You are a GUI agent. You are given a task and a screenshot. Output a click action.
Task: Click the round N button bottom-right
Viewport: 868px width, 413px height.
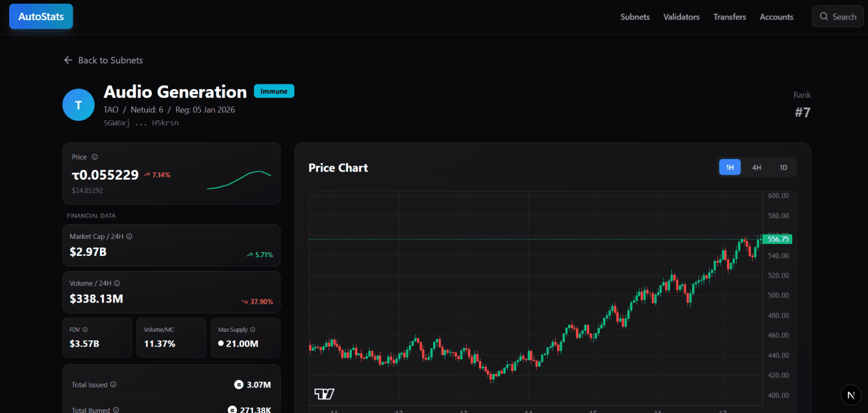851,395
